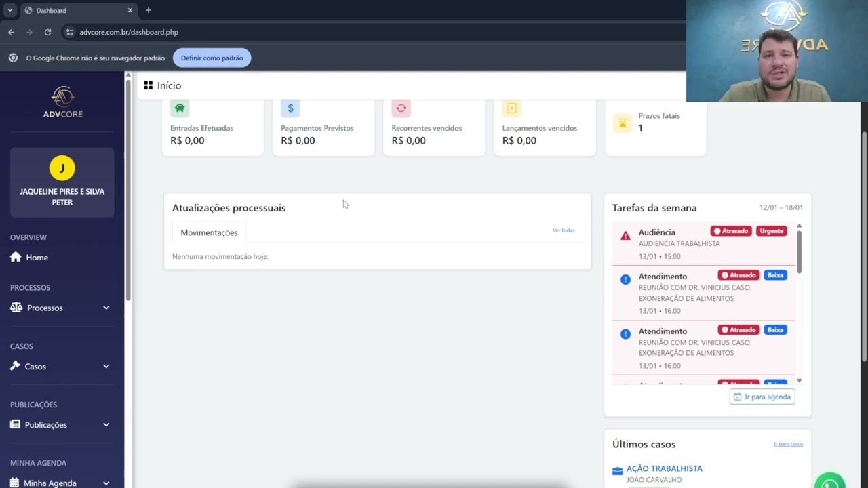The image size is (868, 488).
Task: Open the Entradas Efetuadas R$ 0,00 card
Action: click(212, 127)
